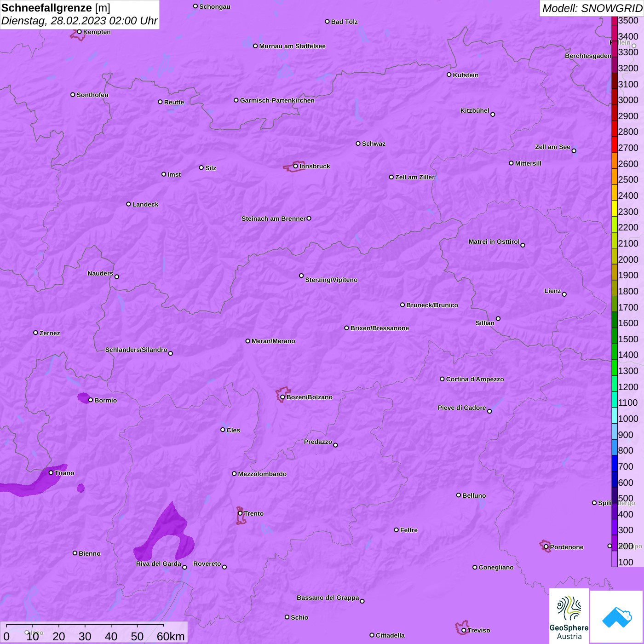Click the 'Kitzbühel' map label
Image resolution: width=644 pixels, height=644 pixels.
tap(475, 110)
